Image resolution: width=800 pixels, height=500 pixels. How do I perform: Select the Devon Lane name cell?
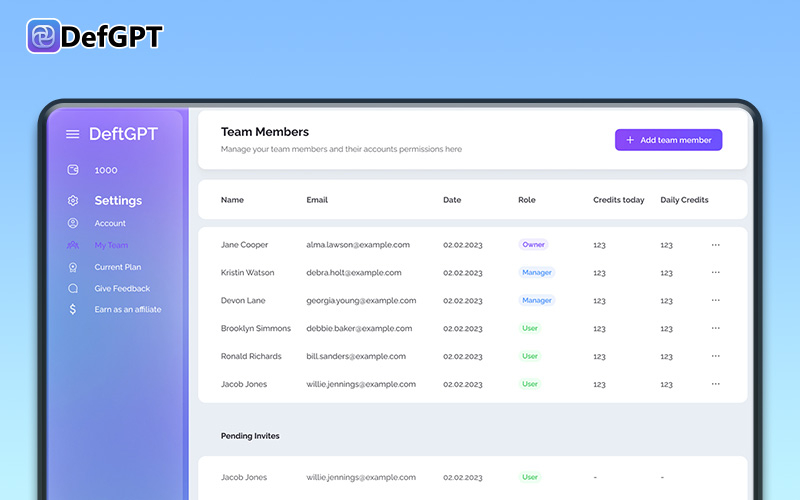pos(243,301)
